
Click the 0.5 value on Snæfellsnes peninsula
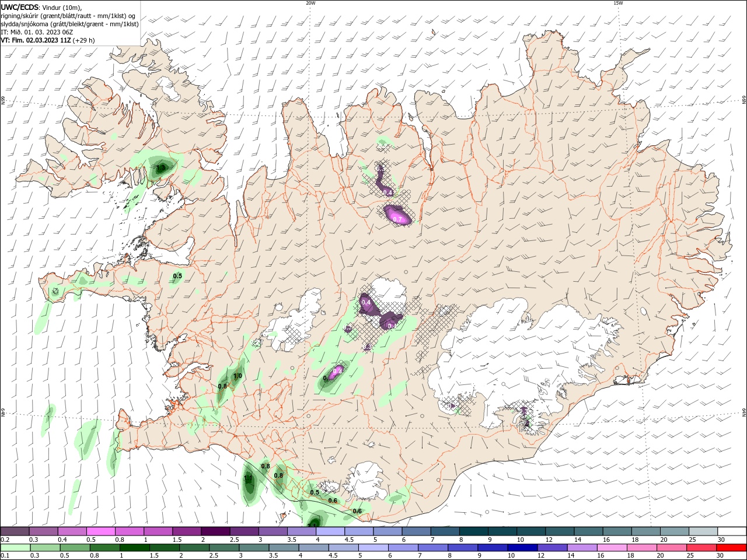[x=177, y=276]
